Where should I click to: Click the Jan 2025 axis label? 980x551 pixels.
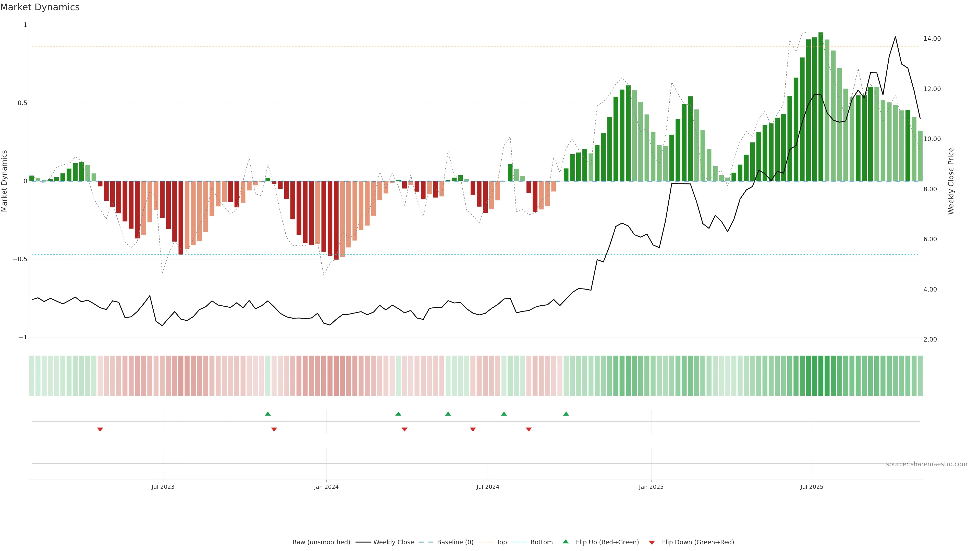[651, 487]
